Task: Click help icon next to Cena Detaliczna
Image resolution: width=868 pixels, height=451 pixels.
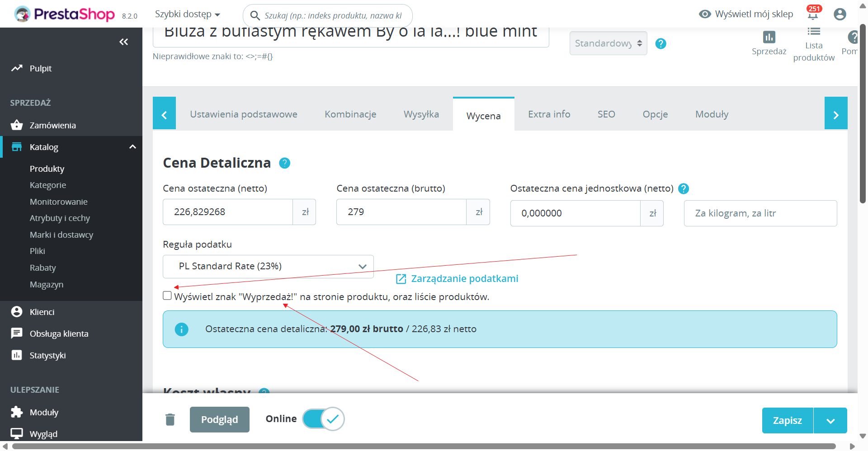Action: point(284,163)
